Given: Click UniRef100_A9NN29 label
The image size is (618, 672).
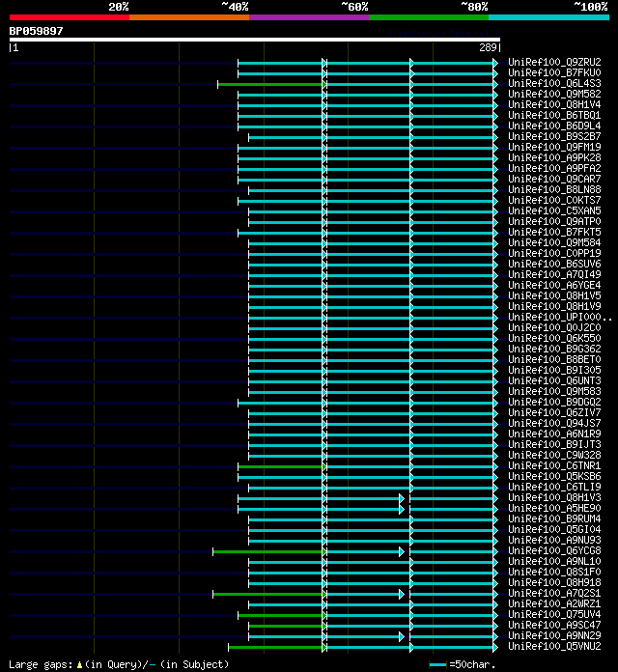Looking at the screenshot, I should [x=554, y=636].
